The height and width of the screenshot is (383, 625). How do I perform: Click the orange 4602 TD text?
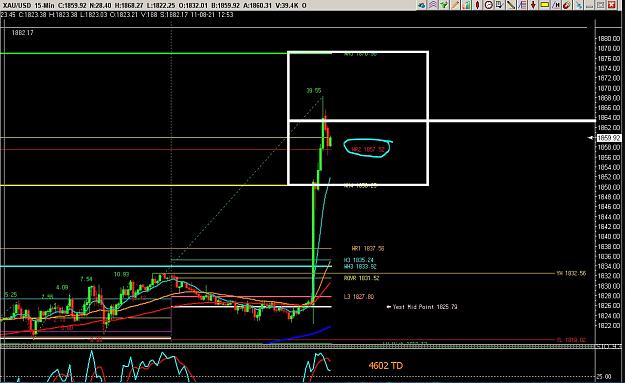pos(385,365)
